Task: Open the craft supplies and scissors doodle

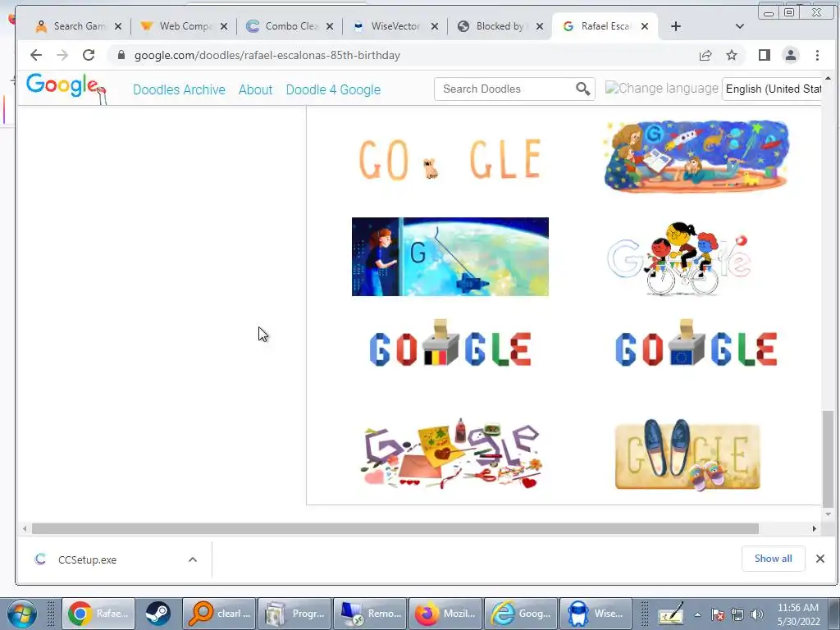Action: click(451, 454)
